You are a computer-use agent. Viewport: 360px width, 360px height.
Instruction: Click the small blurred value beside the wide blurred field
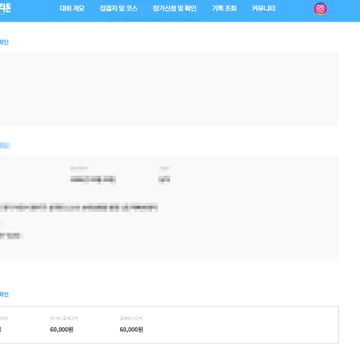(164, 180)
